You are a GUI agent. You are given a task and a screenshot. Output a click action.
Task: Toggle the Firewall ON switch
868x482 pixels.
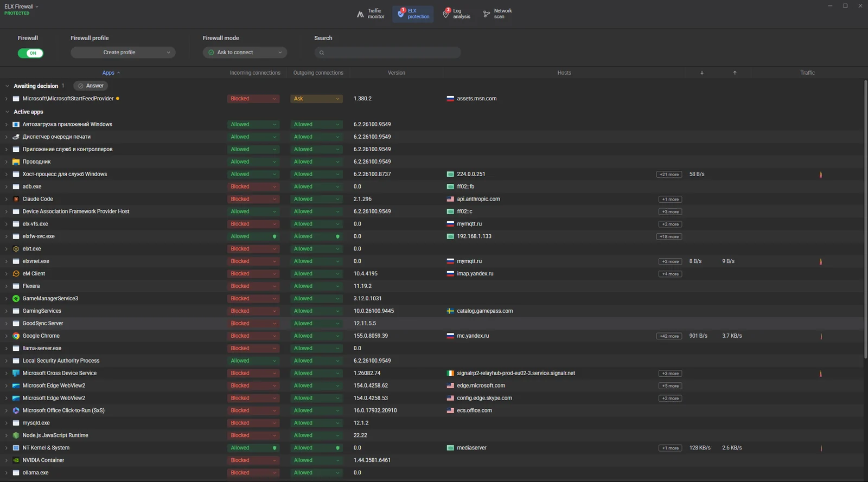coord(30,53)
